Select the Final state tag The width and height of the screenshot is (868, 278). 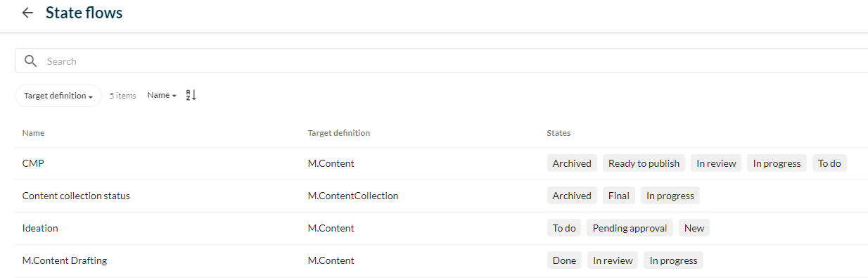pyautogui.click(x=618, y=196)
